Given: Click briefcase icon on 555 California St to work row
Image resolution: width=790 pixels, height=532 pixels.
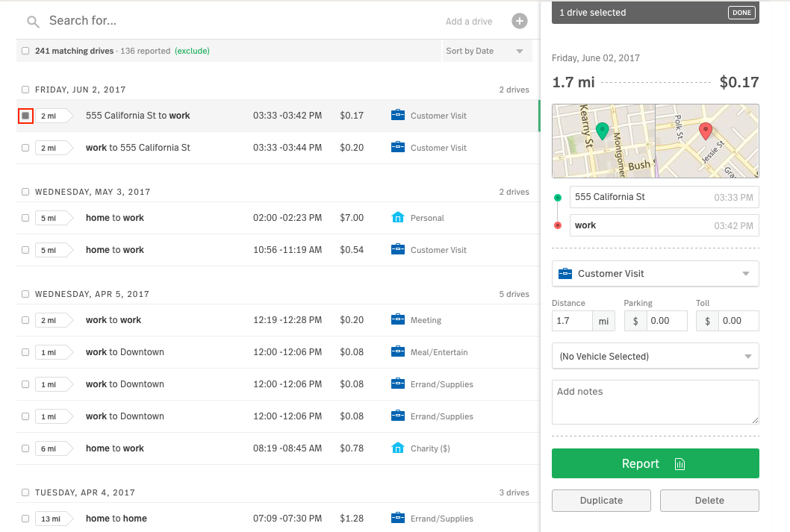Looking at the screenshot, I should [398, 115].
